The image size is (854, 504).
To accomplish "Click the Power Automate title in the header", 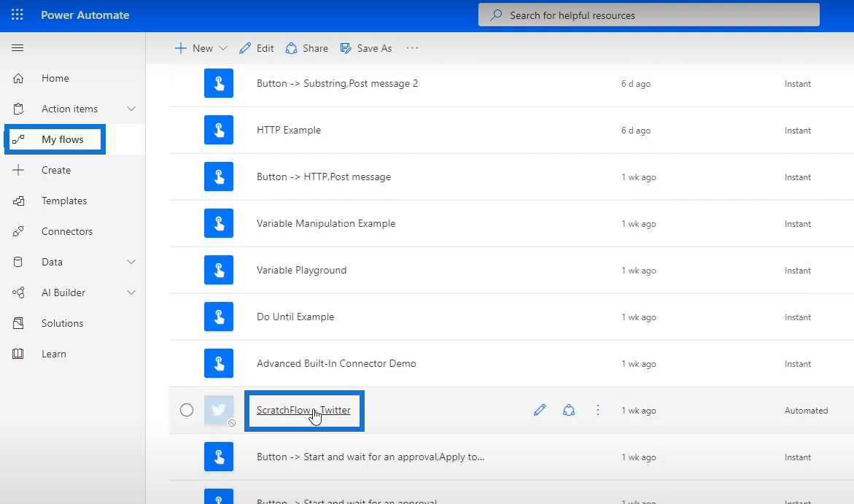I will 85,15.
